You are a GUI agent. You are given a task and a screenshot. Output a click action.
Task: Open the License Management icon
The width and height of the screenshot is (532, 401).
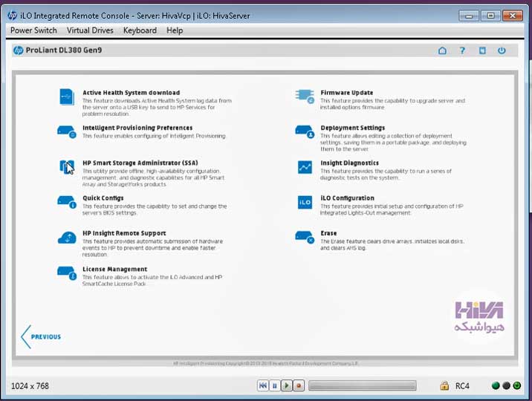67,273
